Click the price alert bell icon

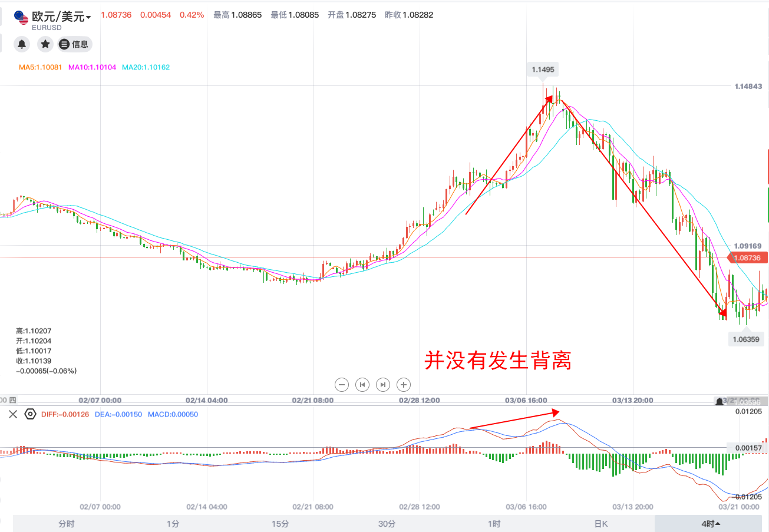22,44
